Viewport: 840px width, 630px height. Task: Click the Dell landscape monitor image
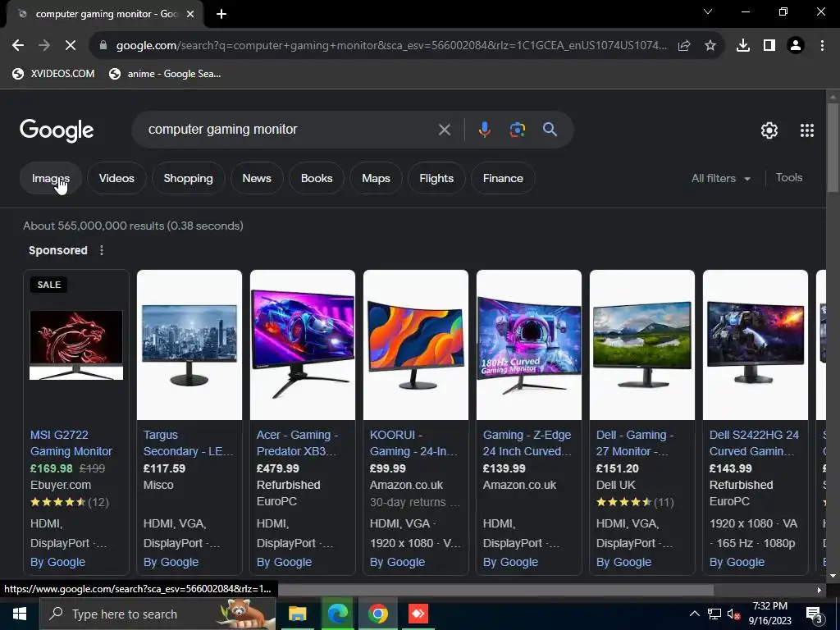641,345
